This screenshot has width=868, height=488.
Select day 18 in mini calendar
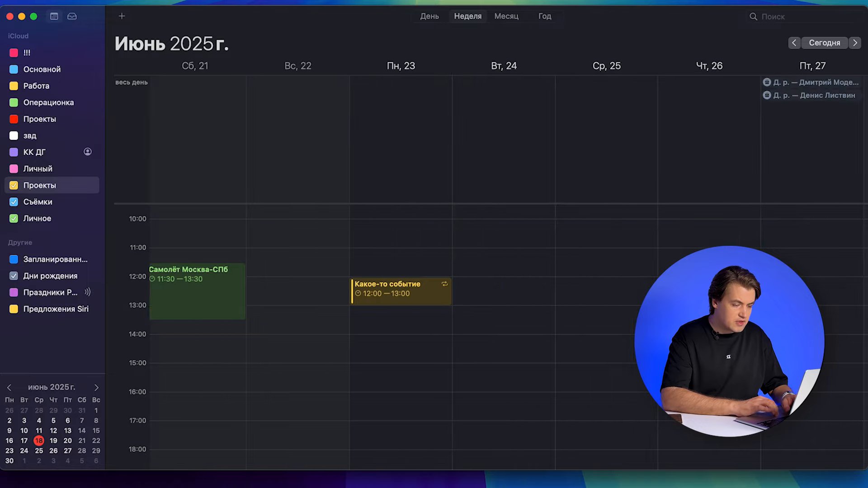(39, 441)
